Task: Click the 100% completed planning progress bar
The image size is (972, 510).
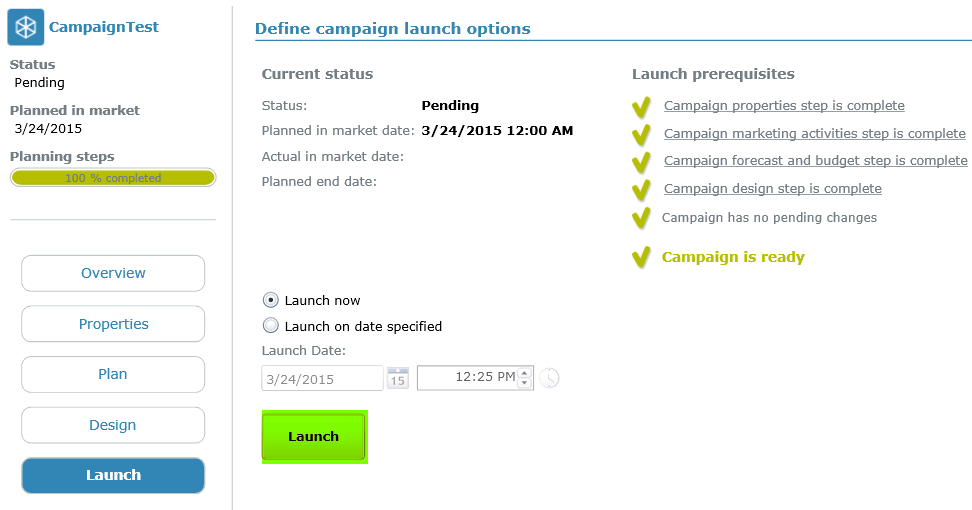Action: pos(113,178)
